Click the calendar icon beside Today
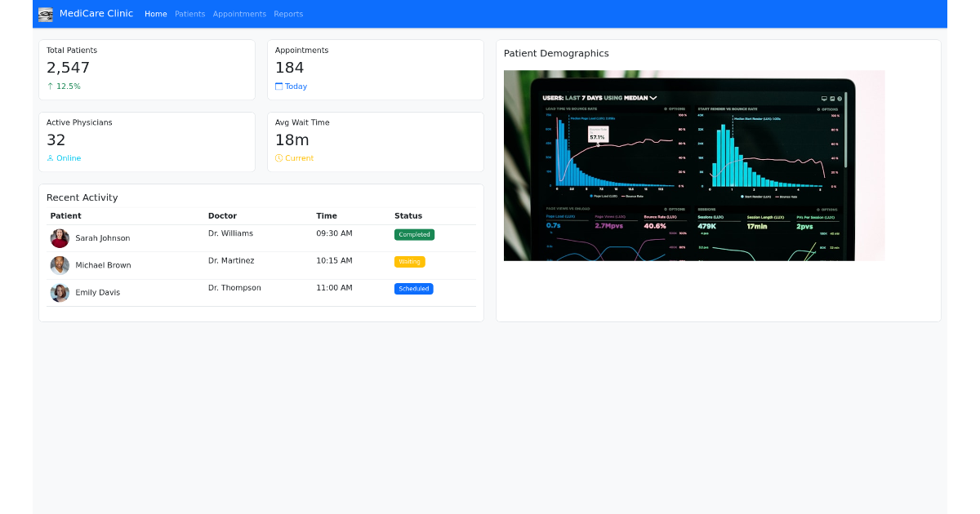This screenshot has width=980, height=514. [x=278, y=86]
